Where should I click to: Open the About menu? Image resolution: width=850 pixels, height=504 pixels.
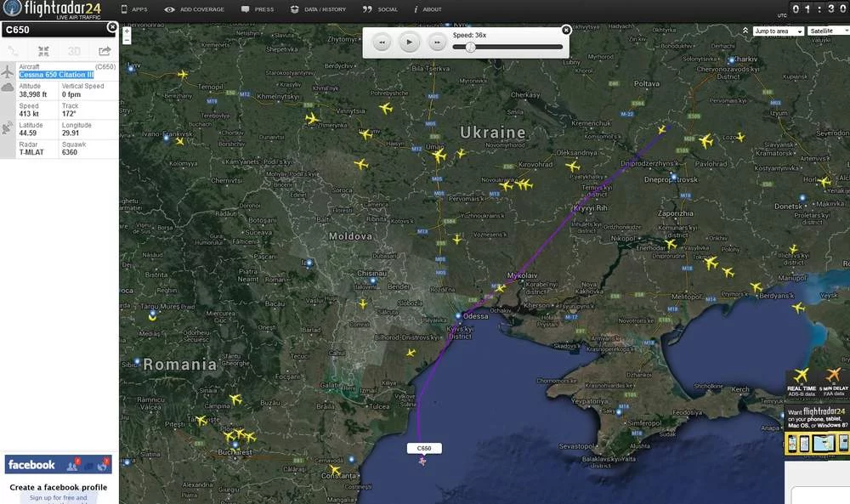pyautogui.click(x=428, y=9)
